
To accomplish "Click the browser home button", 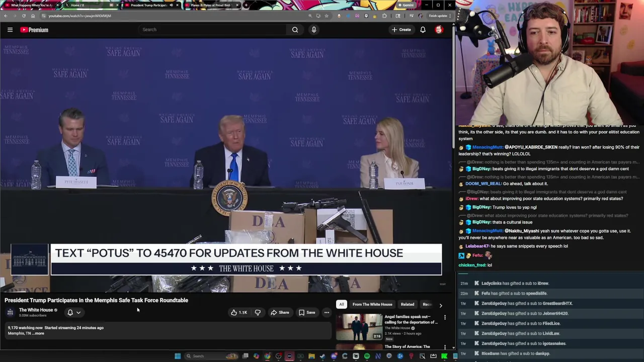I will point(33,16).
